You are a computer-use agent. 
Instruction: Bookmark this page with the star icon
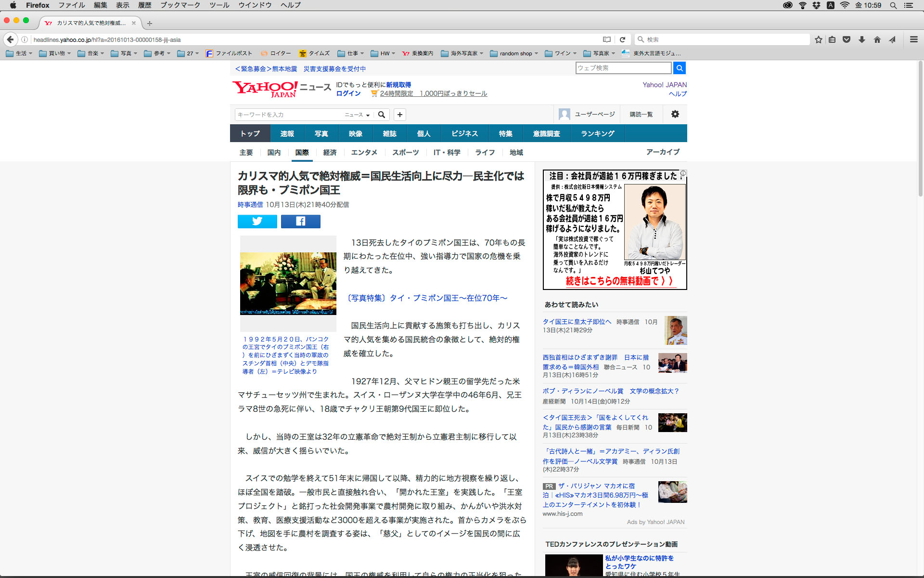818,39
